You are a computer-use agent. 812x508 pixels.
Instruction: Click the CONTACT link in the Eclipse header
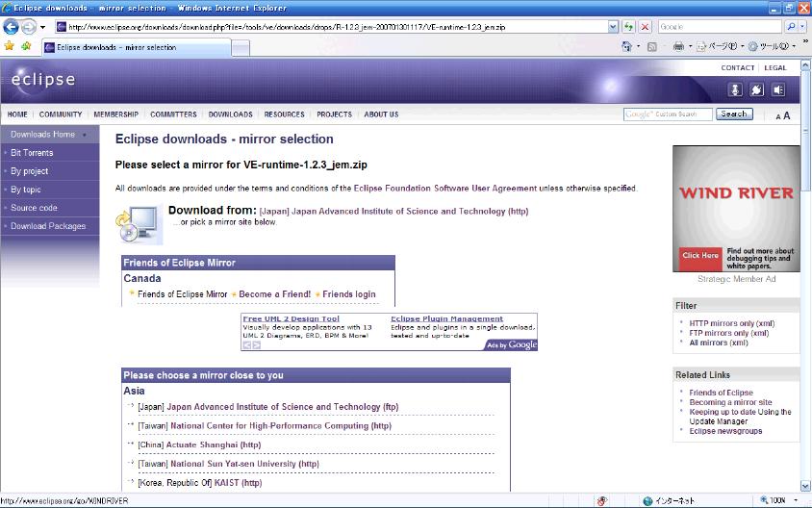737,68
